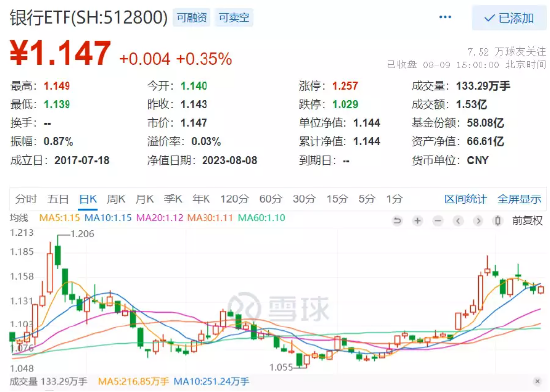550x392 pixels.
Task: Select the 周K chart tab
Action: (x=116, y=199)
